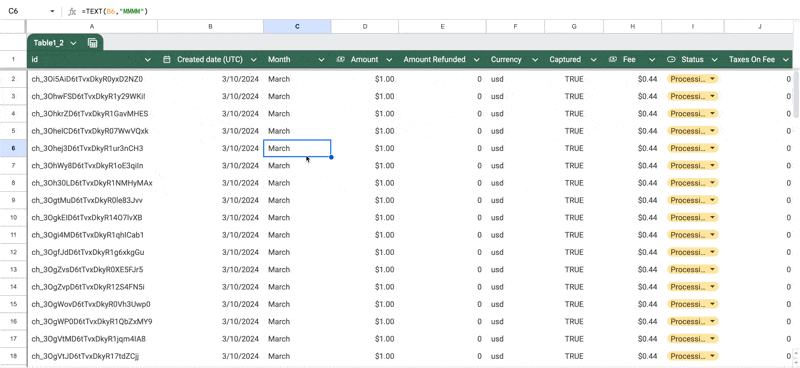Open the Processing status chip in row 2
800x368 pixels.
click(x=692, y=79)
